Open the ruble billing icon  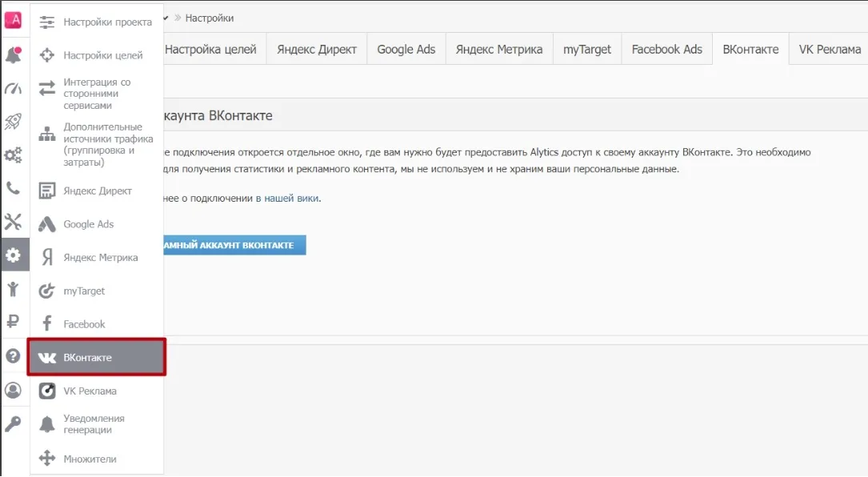tap(14, 321)
